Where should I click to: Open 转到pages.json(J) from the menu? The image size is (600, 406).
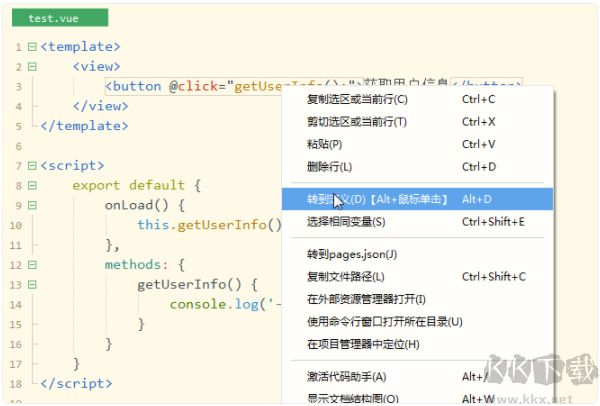352,254
